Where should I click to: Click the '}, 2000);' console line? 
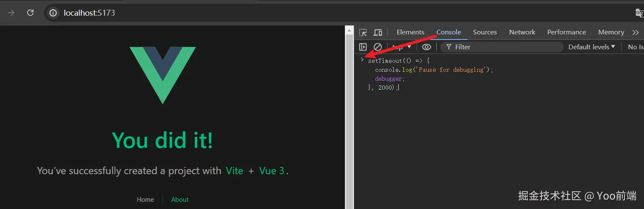(x=383, y=88)
